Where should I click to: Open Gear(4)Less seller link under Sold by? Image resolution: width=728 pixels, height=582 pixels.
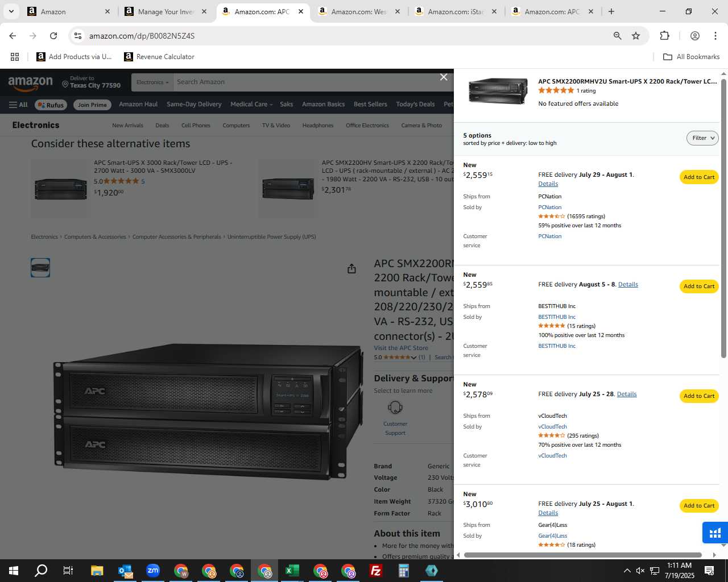pos(553,536)
